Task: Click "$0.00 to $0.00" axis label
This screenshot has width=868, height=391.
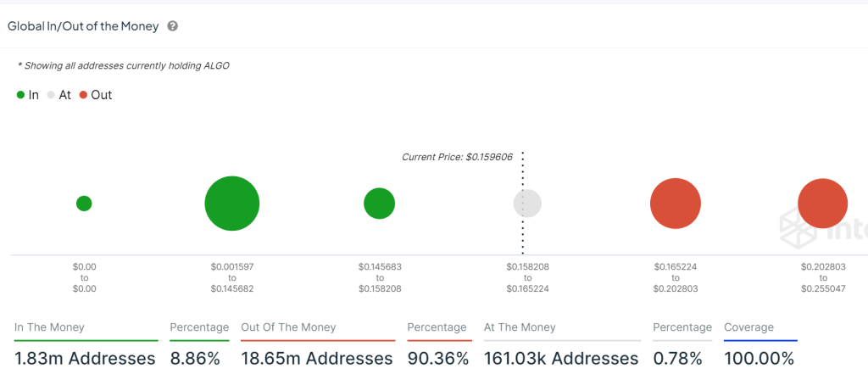Action: point(84,277)
